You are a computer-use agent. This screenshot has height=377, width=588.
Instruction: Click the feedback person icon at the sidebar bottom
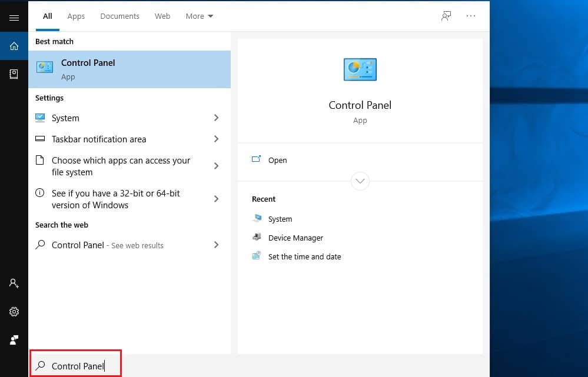(14, 340)
